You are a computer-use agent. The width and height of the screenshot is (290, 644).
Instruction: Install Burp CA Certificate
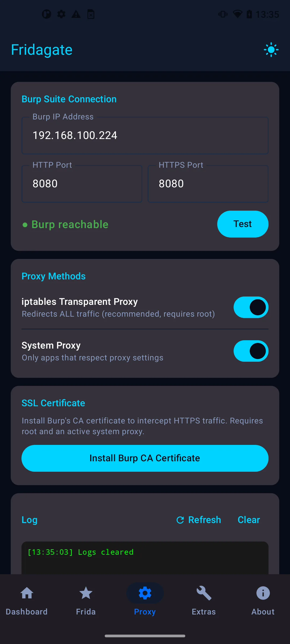(x=145, y=458)
